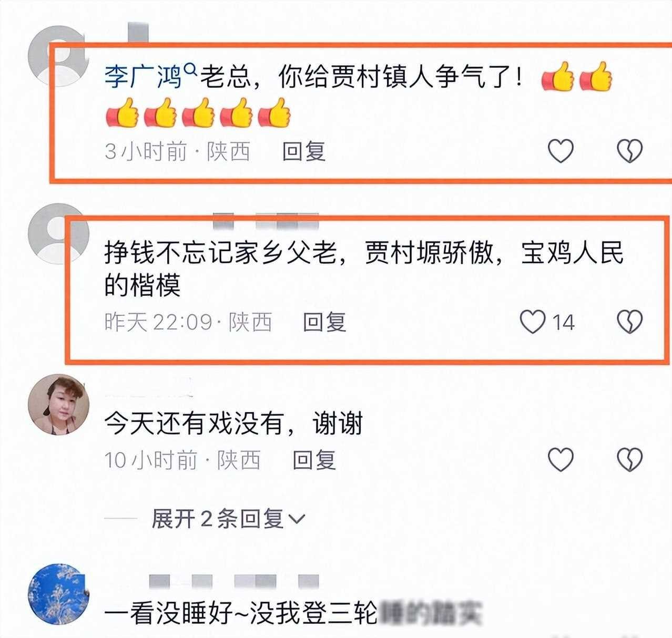This screenshot has width=672, height=638.
Task: Reply to the comment from 昨天 22:09
Action: [324, 322]
